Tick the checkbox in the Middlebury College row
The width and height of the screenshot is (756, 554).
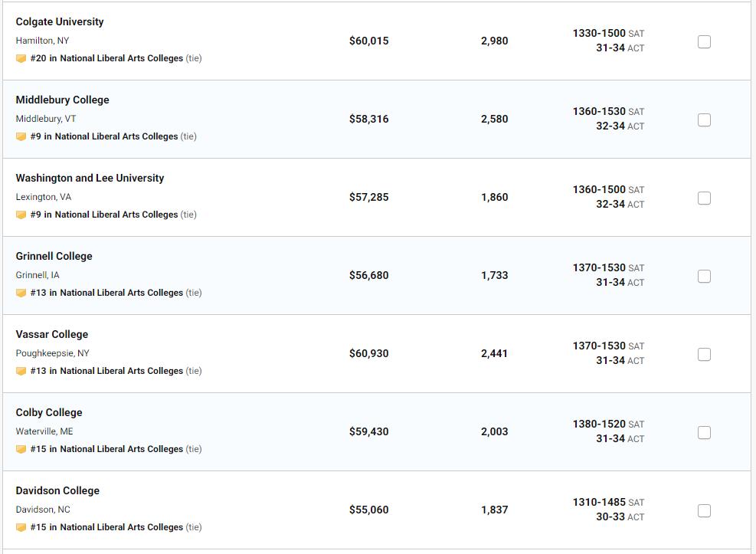point(704,120)
